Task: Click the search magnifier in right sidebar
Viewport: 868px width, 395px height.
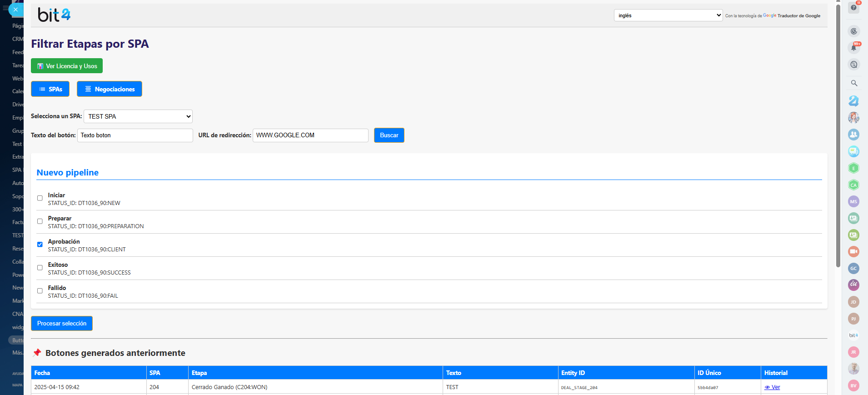Action: [x=854, y=83]
